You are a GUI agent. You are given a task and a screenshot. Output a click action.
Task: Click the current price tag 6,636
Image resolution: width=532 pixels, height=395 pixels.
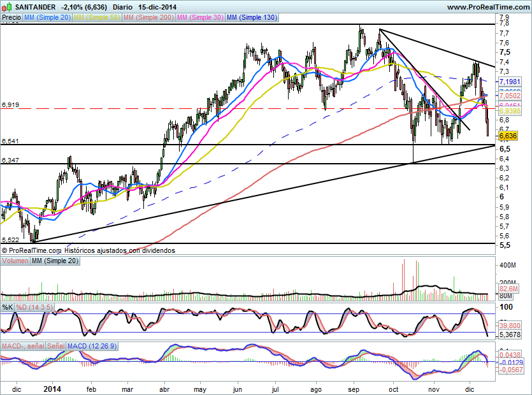tap(508, 136)
